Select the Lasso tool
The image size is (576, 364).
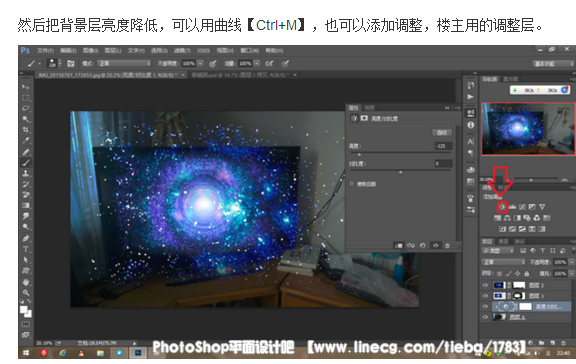point(26,108)
